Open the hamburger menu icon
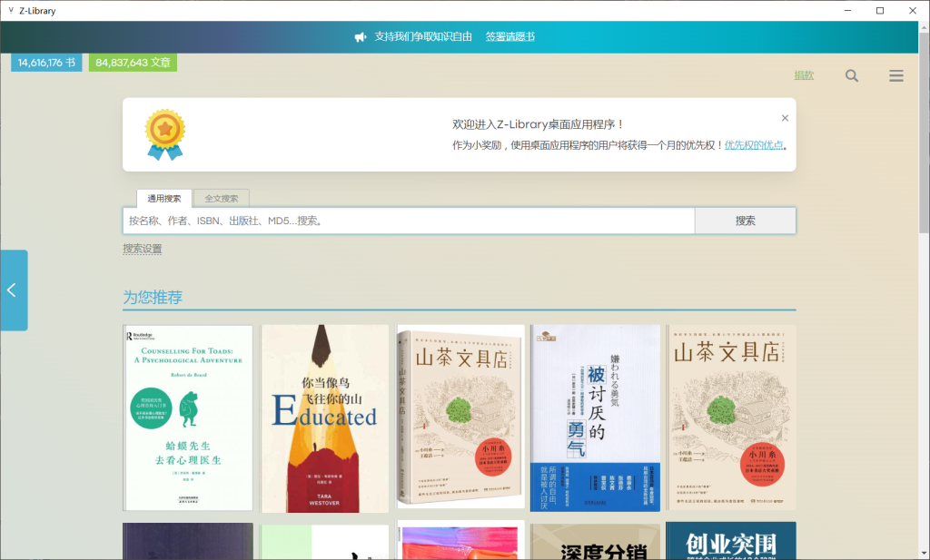This screenshot has height=560, width=930. (896, 75)
